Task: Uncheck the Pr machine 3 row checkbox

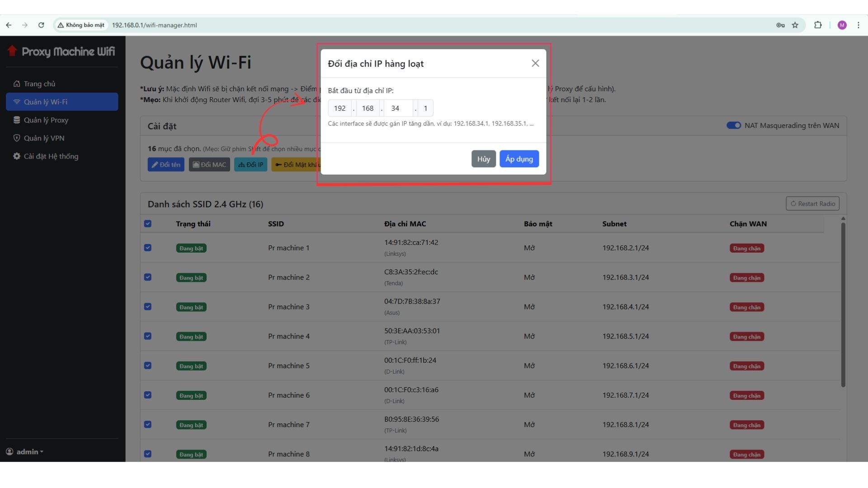Action: click(x=148, y=306)
